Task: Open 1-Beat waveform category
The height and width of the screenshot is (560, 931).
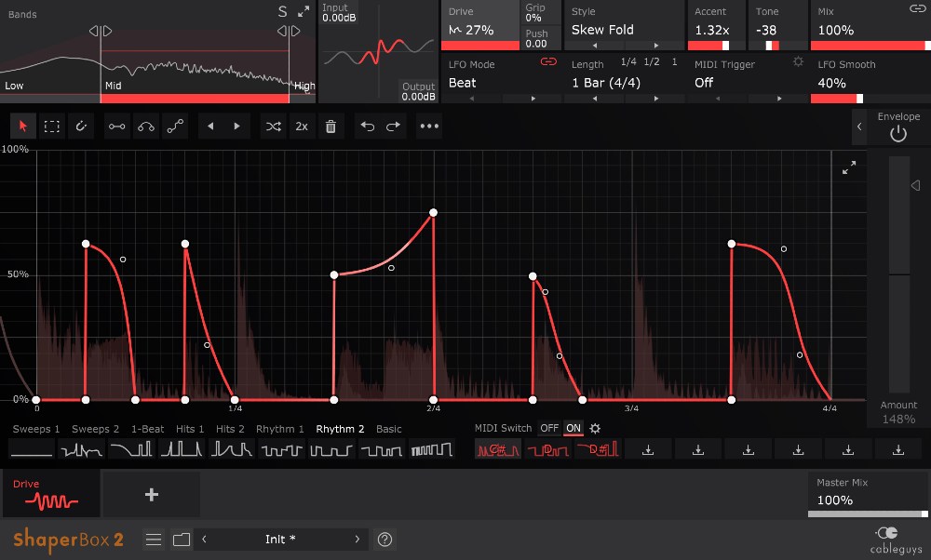Action: (x=148, y=429)
